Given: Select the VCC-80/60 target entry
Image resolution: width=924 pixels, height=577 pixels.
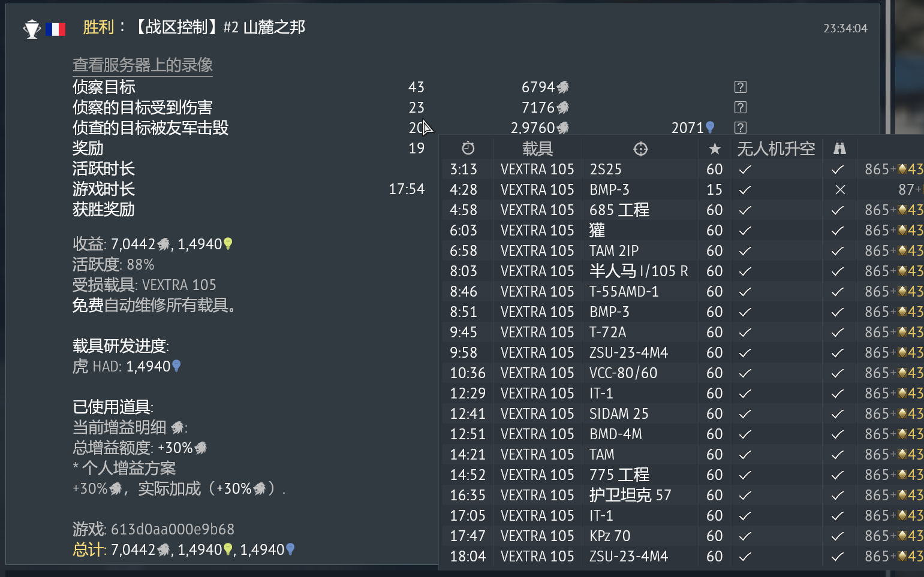Looking at the screenshot, I should (x=624, y=373).
